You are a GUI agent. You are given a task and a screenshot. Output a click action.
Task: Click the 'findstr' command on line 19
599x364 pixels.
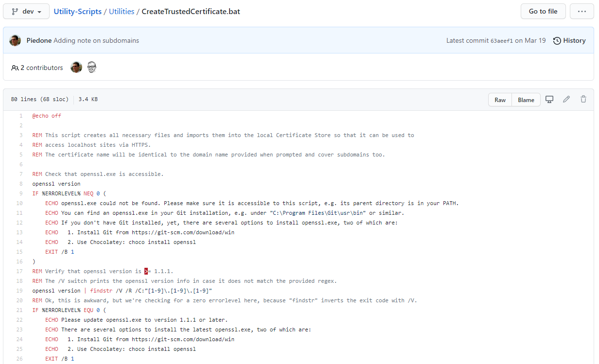101,291
